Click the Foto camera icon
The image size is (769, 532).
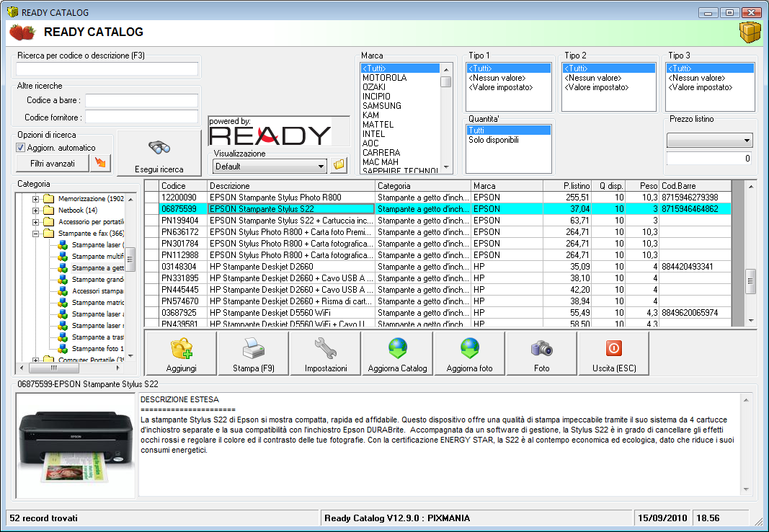542,349
